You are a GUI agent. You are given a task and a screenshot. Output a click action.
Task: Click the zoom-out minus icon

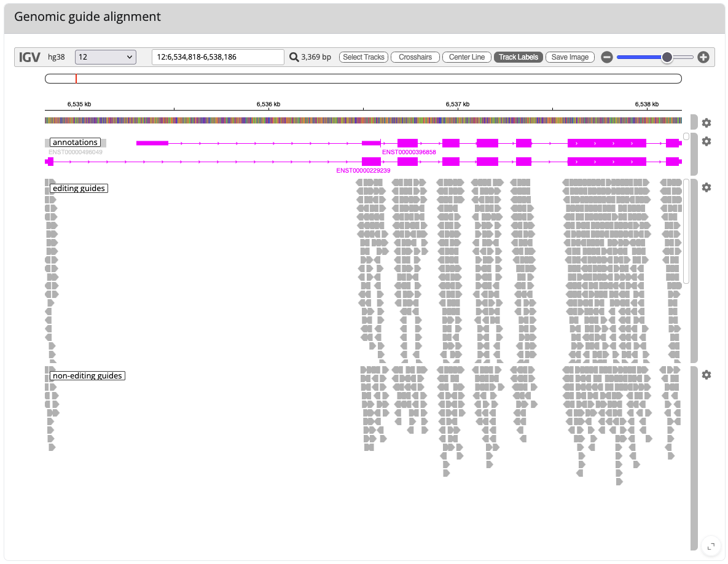coord(607,57)
